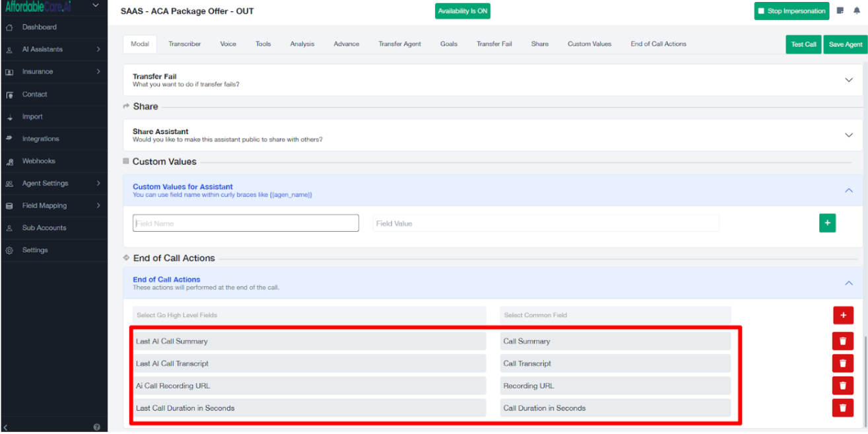The height and width of the screenshot is (434, 868).
Task: Expand the Transfer Fail section
Action: 849,80
